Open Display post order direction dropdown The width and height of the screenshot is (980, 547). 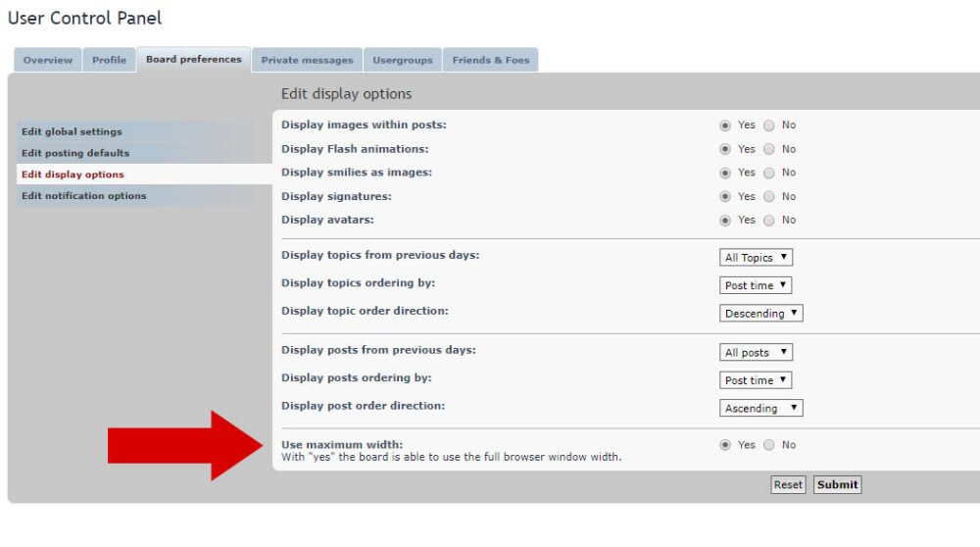760,408
